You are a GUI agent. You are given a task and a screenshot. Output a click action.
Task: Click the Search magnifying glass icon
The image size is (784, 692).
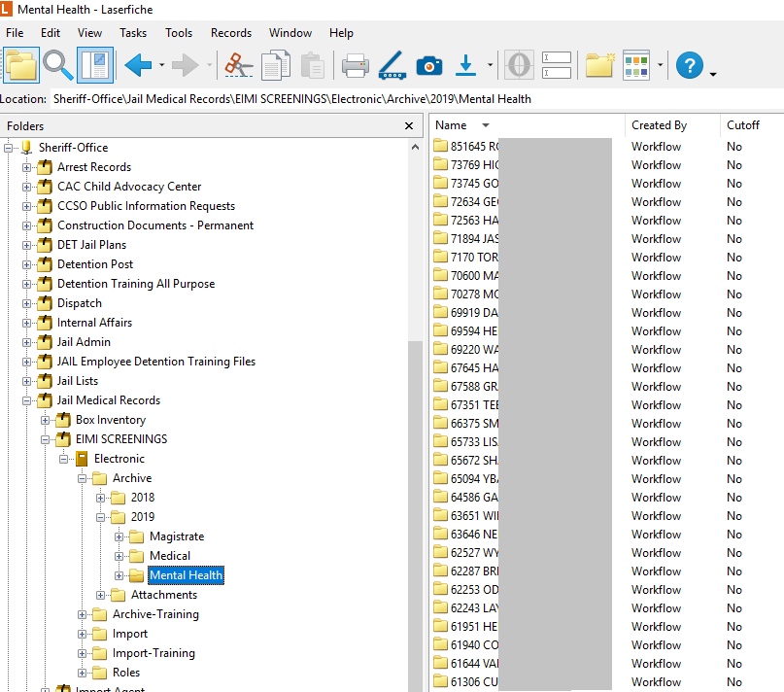coord(58,65)
